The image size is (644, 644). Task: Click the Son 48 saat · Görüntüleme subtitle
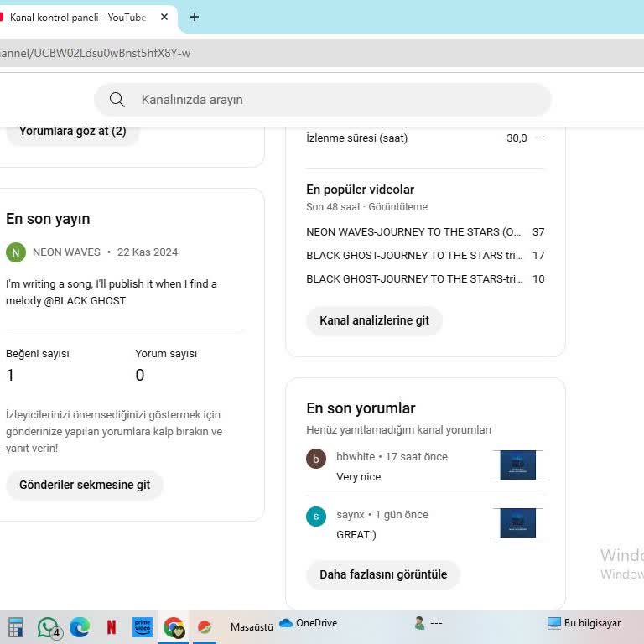(366, 207)
